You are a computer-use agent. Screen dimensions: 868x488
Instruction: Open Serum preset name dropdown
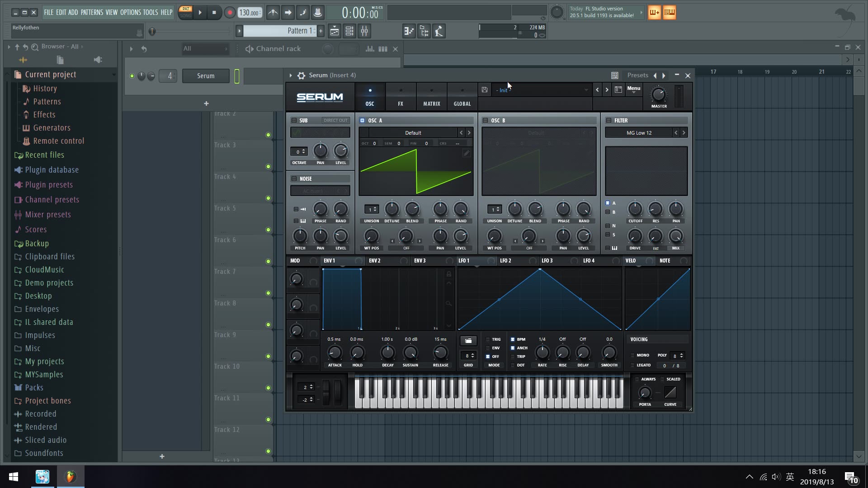541,90
